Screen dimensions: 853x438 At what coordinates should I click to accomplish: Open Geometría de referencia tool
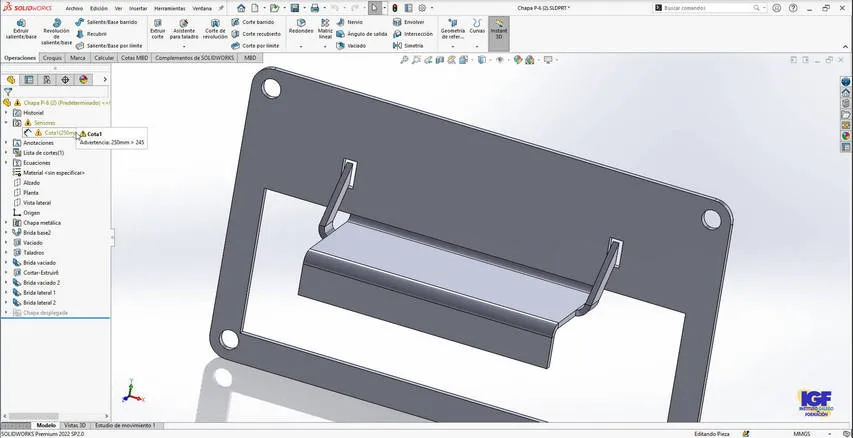click(x=453, y=29)
